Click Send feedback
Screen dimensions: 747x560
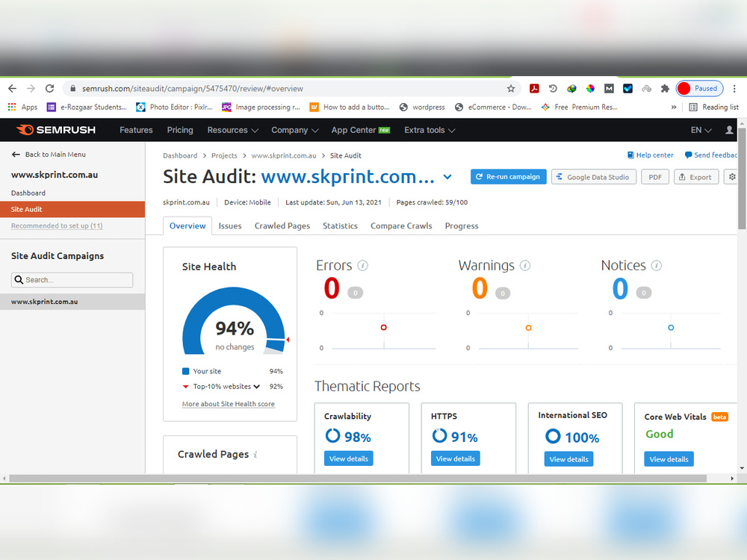[x=711, y=155]
